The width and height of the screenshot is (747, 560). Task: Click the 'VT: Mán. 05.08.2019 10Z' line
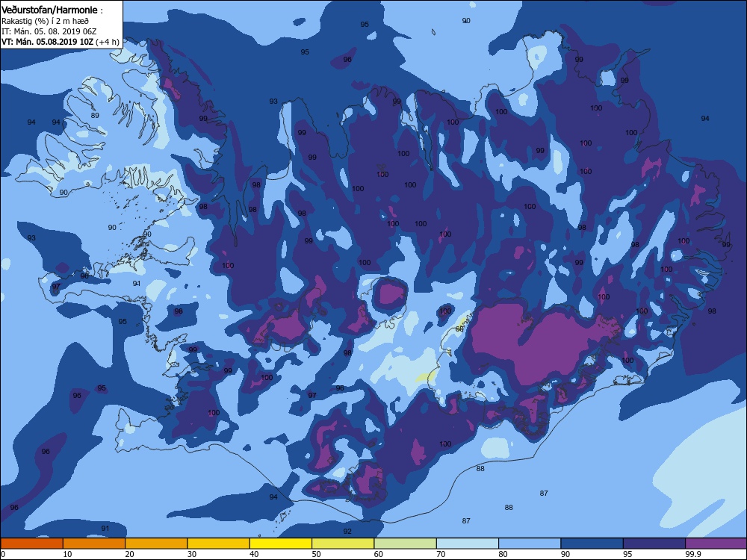point(47,42)
